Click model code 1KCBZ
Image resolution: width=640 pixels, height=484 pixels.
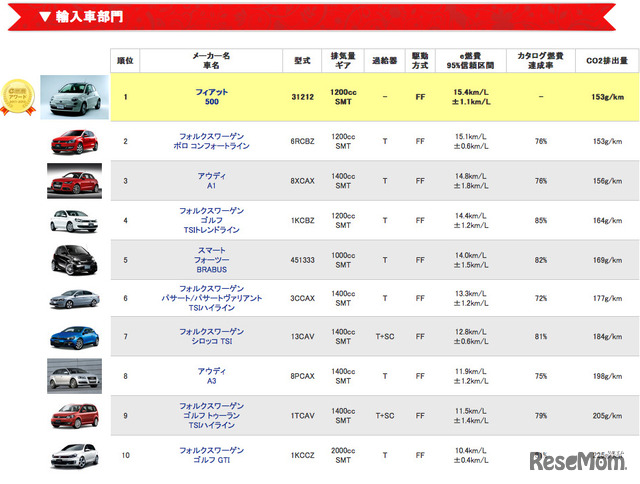pyautogui.click(x=302, y=221)
